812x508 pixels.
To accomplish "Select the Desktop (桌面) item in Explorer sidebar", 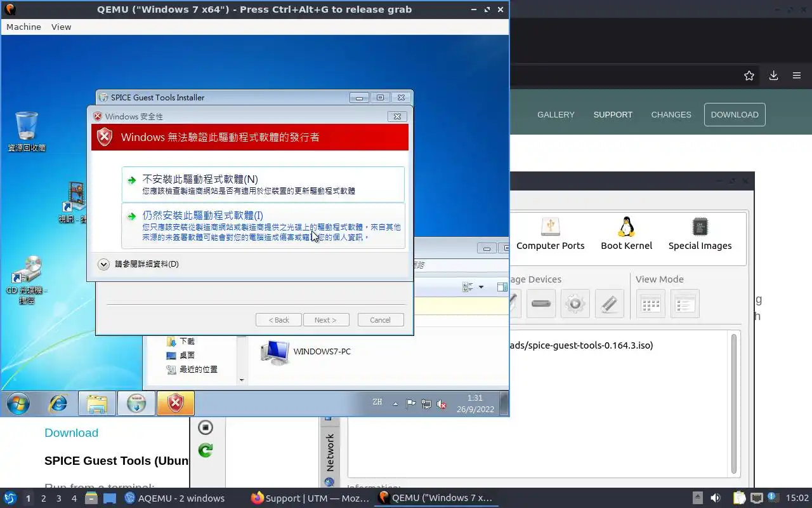I will [181, 356].
